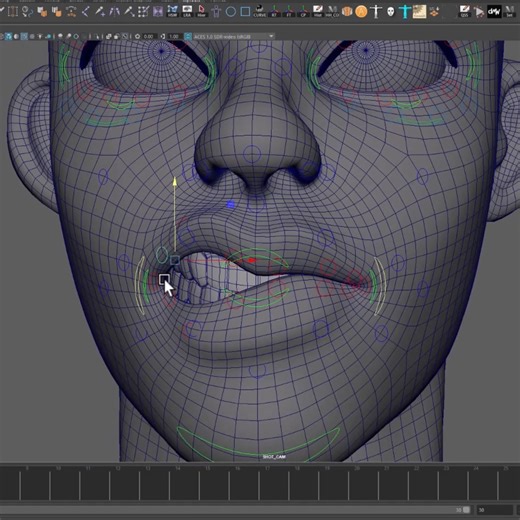The height and width of the screenshot is (520, 520).
Task: Click the QSS script shelf icon
Action: click(464, 11)
